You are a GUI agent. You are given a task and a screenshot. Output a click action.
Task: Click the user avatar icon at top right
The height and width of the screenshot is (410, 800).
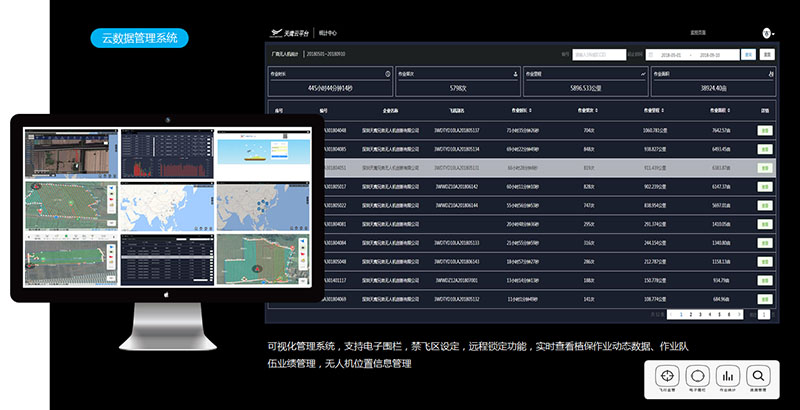click(x=766, y=33)
